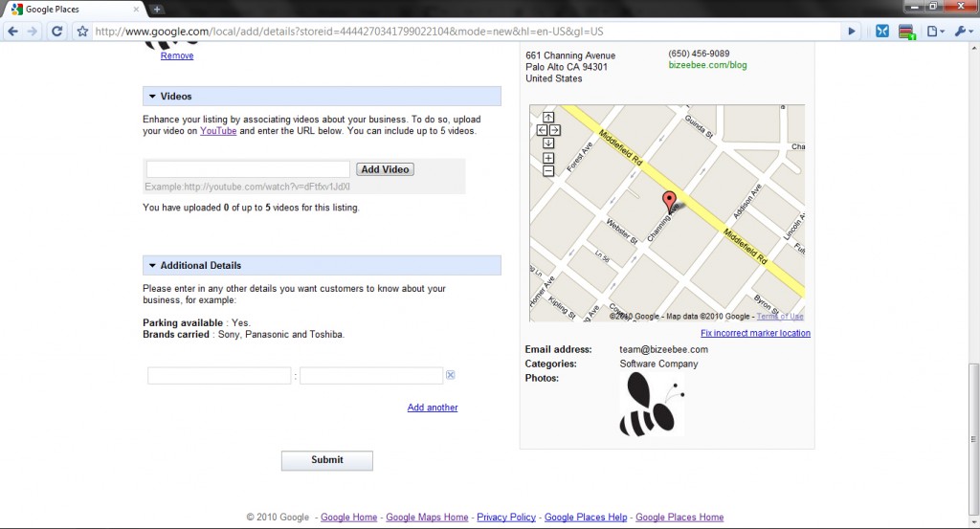Click the browser address bar URL
980x529 pixels.
pyautogui.click(x=466, y=32)
